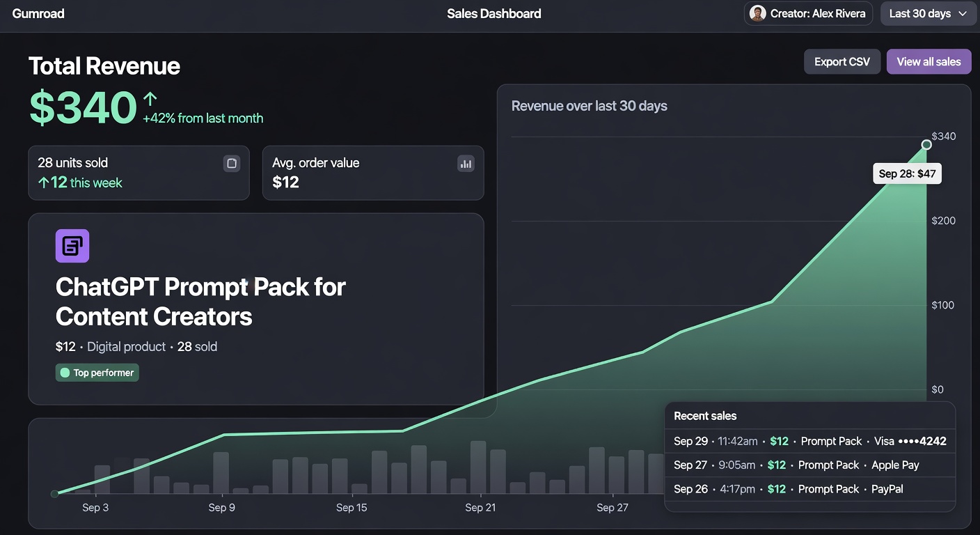Viewport: 980px width, 535px height.
Task: Click the Sales Dashboard title
Action: pyautogui.click(x=494, y=13)
